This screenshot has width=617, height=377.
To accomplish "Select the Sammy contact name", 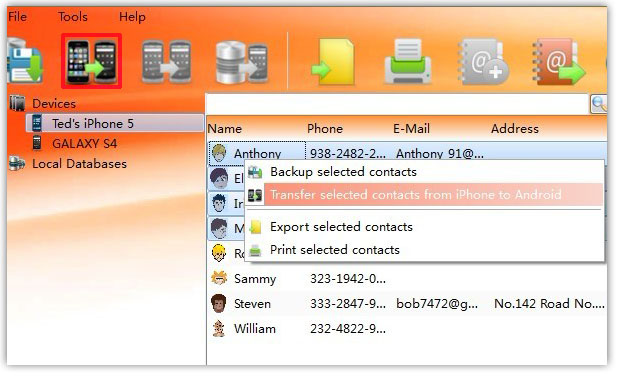I will 255,279.
